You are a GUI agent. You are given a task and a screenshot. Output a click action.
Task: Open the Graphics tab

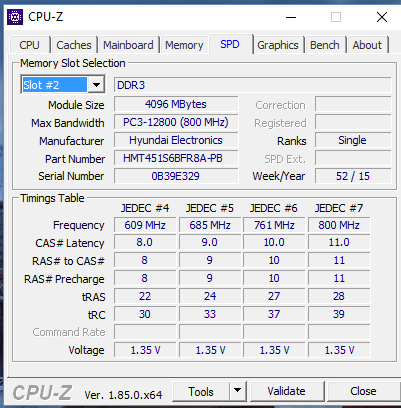point(278,45)
